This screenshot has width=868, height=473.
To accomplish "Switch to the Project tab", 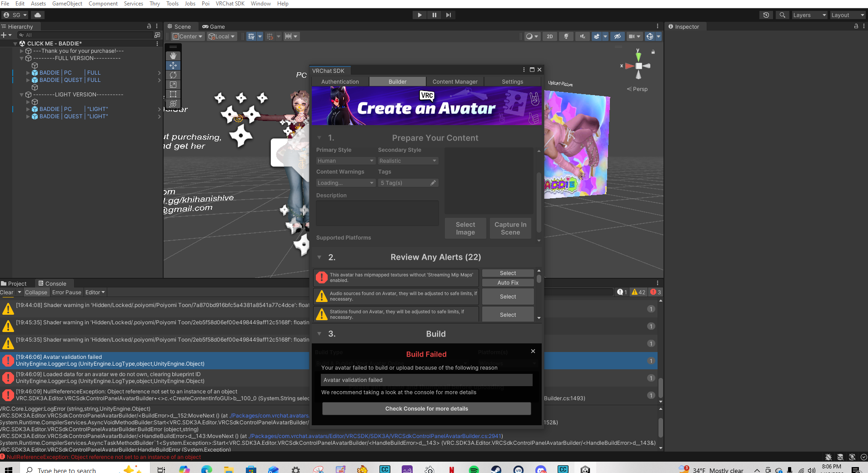I will coord(14,283).
